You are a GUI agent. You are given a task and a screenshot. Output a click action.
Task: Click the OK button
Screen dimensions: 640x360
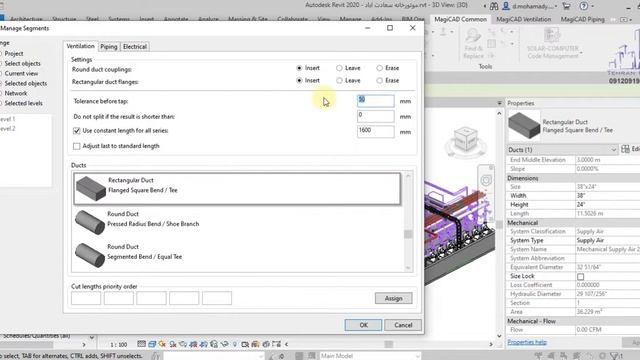click(x=363, y=325)
